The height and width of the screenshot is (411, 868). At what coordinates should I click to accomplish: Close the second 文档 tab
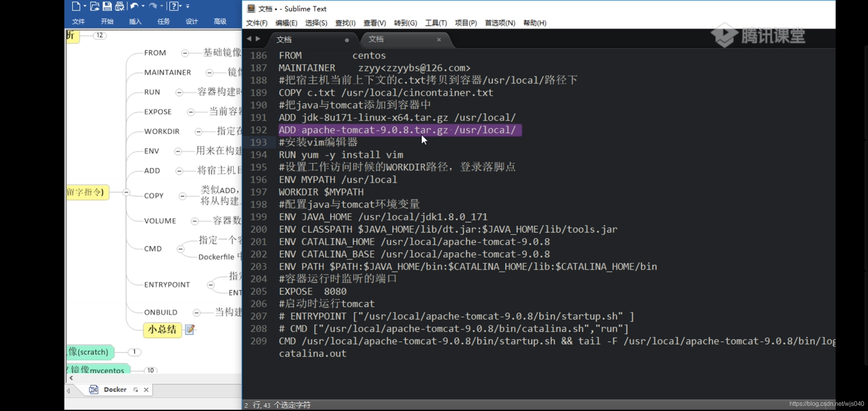click(x=439, y=40)
